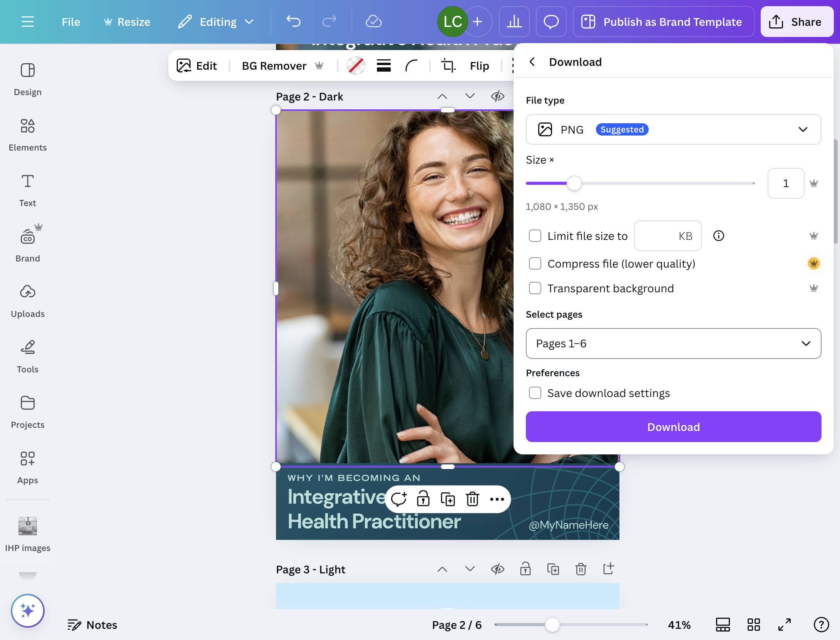
Task: Open the Tools sidebar panel
Action: pos(28,357)
